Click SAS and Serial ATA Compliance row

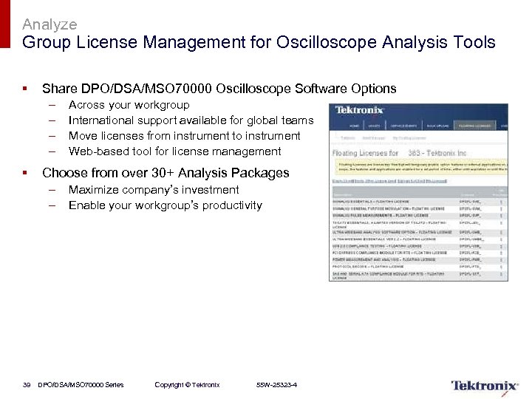click(420, 275)
